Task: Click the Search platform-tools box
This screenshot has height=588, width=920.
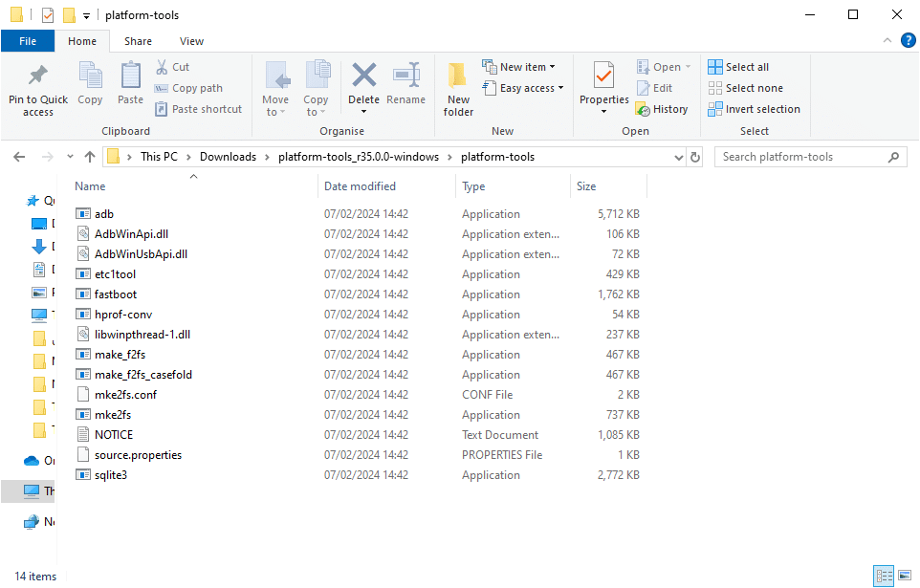Action: 803,157
